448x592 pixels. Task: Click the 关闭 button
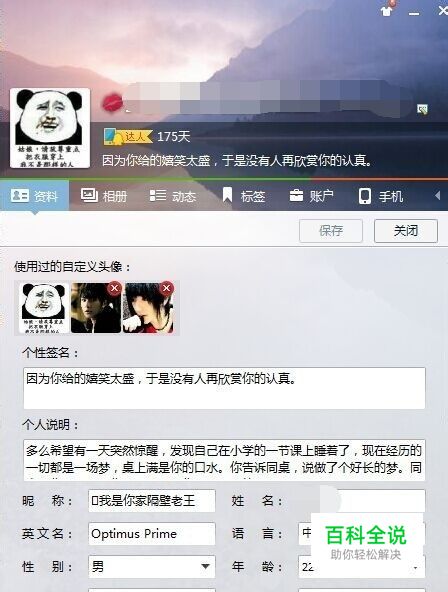pyautogui.click(x=406, y=231)
